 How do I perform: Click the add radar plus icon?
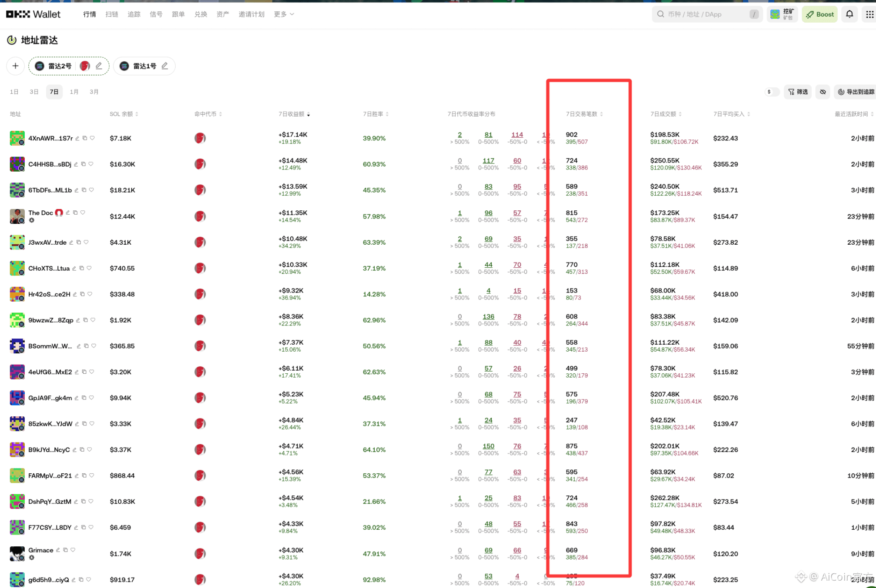coord(16,66)
